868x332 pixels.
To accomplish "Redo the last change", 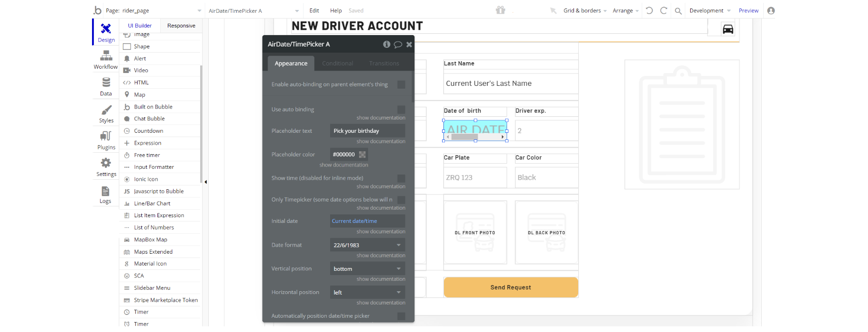I will pos(664,10).
